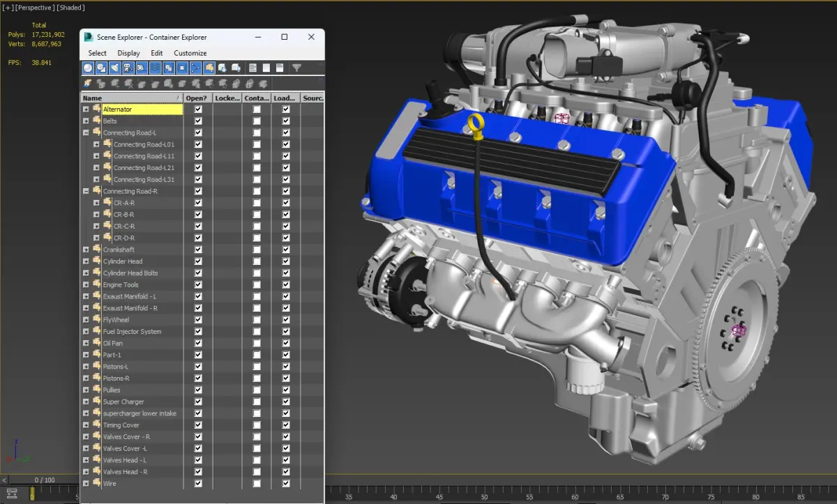Toggle Display Shapes filter icon
Image resolution: width=837 pixels, height=504 pixels.
101,68
